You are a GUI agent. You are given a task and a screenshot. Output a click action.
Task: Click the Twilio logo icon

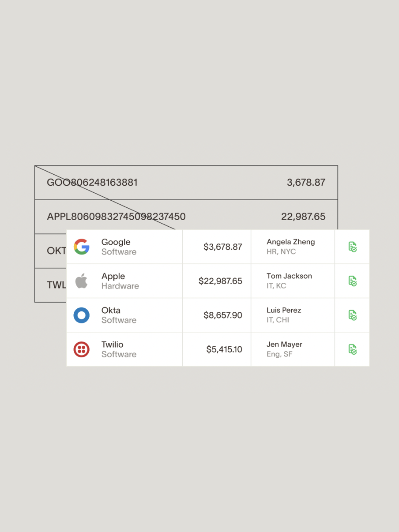pyautogui.click(x=82, y=349)
